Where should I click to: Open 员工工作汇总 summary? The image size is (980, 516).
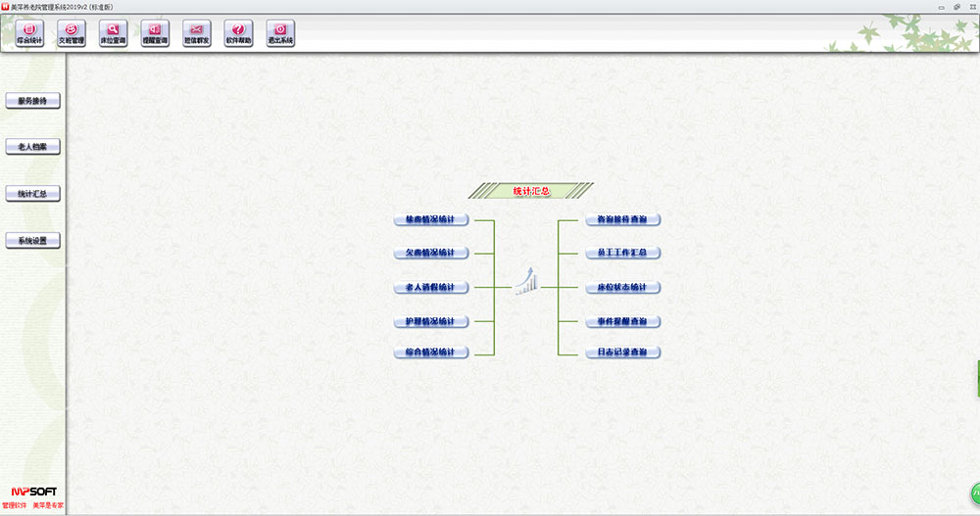(x=623, y=254)
